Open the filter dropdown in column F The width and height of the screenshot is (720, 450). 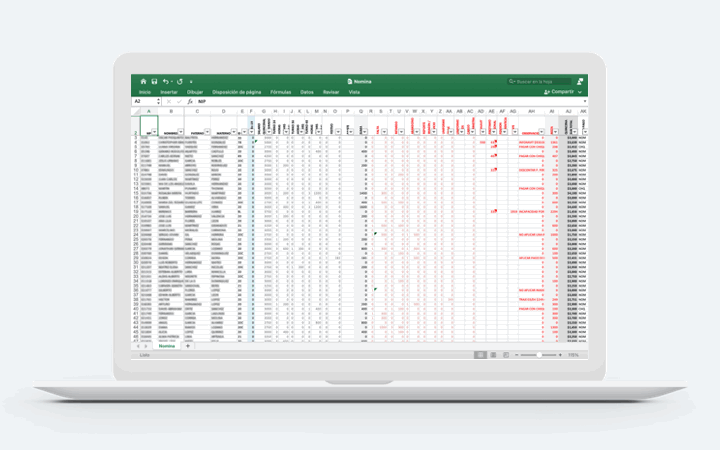click(251, 132)
